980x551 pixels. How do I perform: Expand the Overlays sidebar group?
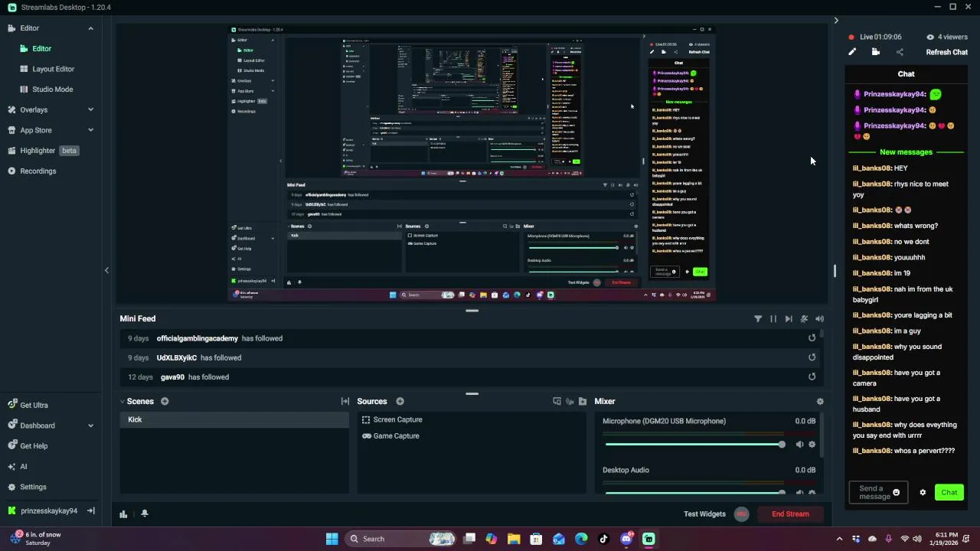(x=90, y=109)
